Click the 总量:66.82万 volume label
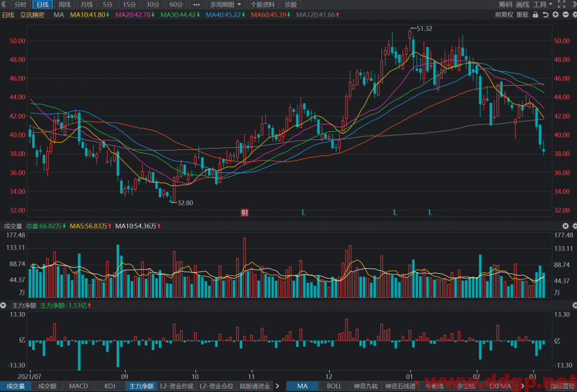Image resolution: width=577 pixels, height=392 pixels. pyautogui.click(x=46, y=226)
